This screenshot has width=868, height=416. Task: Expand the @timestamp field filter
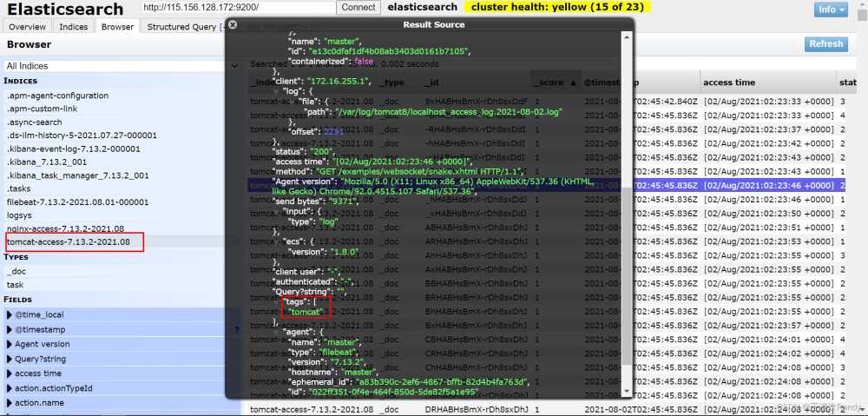pos(10,330)
